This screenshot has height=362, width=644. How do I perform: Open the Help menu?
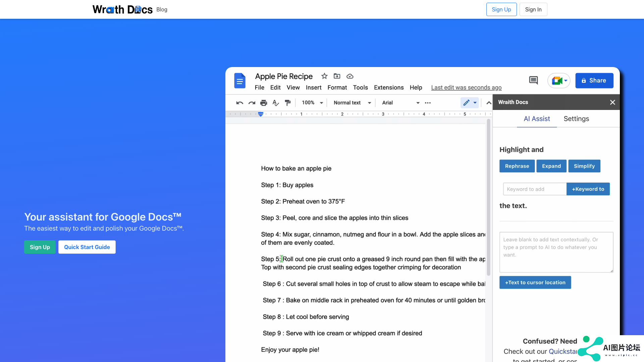point(416,87)
